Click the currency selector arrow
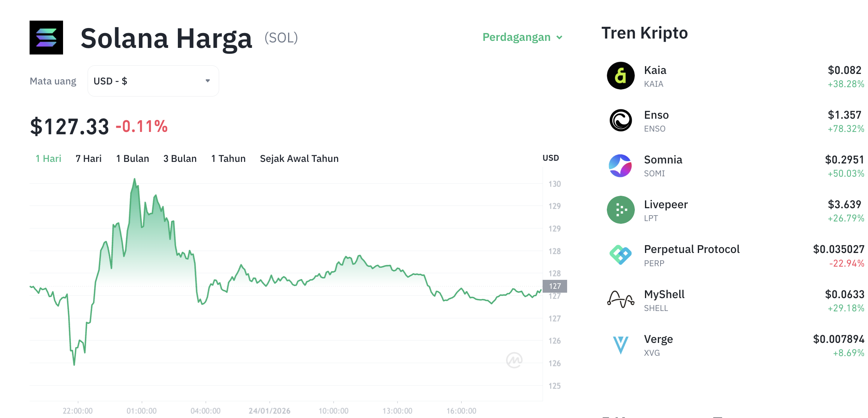The height and width of the screenshot is (418, 868). tap(208, 81)
